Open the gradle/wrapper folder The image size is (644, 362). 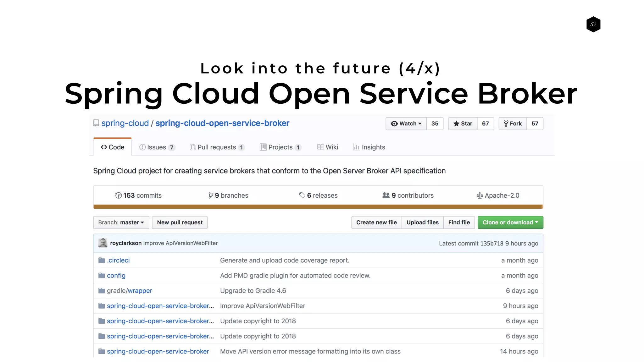130,291
